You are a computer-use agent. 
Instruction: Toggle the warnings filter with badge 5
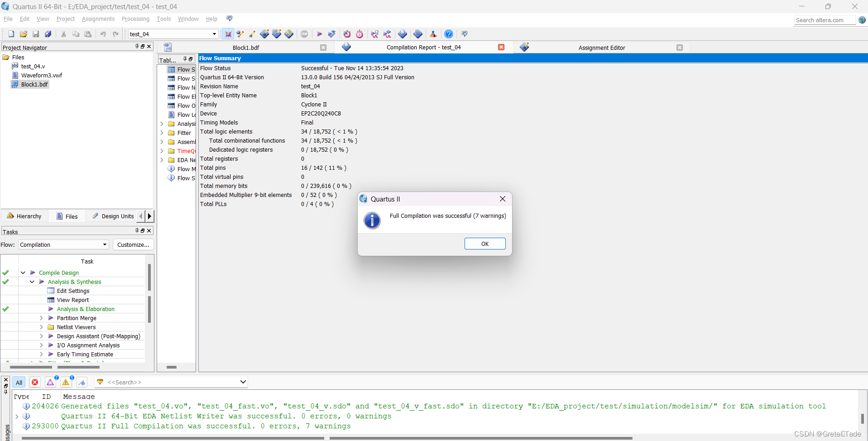coord(66,382)
